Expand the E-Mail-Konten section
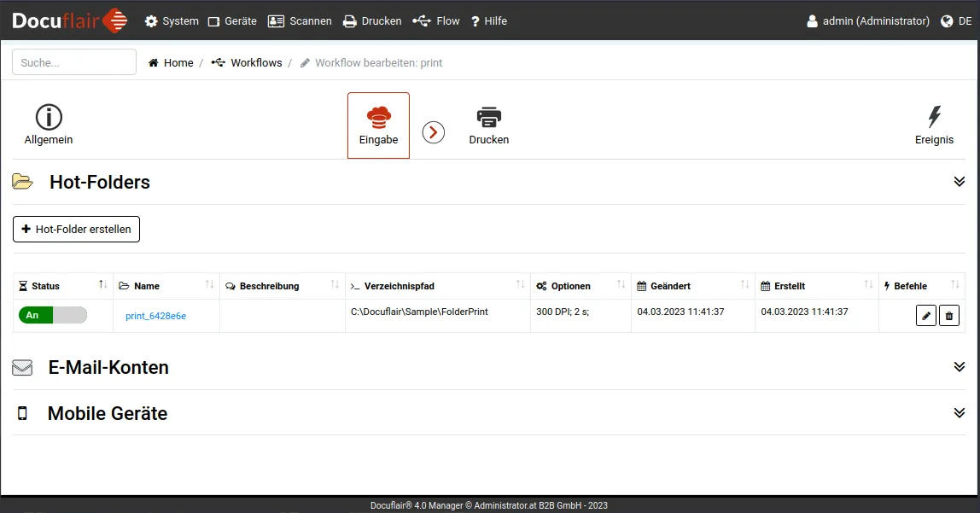 pyautogui.click(x=959, y=367)
